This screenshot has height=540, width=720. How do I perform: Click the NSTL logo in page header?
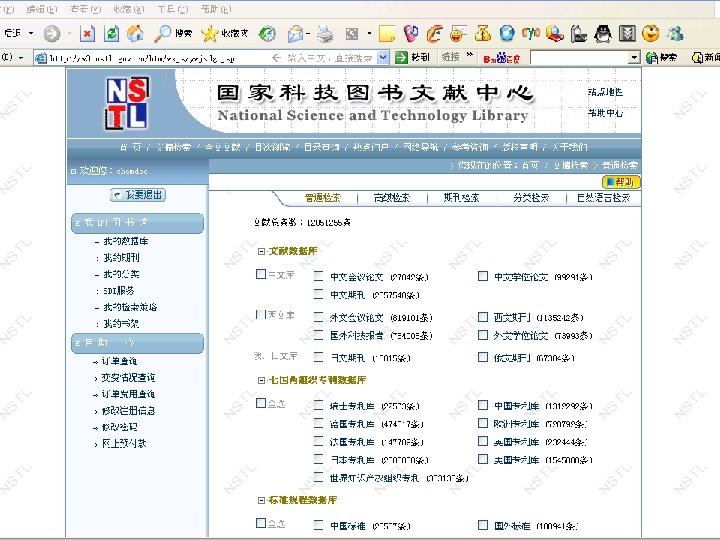[127, 103]
